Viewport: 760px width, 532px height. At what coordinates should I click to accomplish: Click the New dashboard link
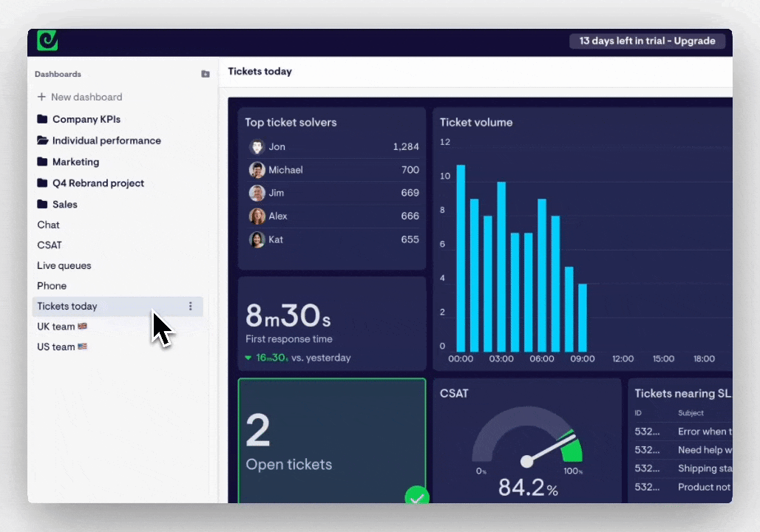pos(86,97)
